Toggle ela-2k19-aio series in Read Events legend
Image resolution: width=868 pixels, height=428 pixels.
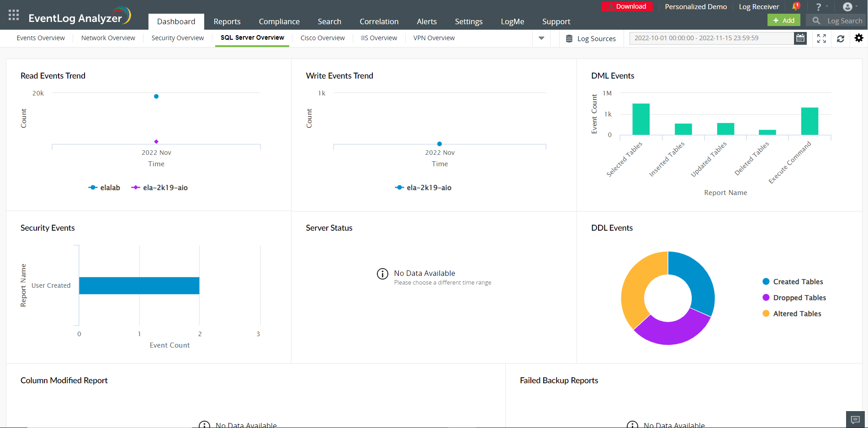(x=159, y=188)
